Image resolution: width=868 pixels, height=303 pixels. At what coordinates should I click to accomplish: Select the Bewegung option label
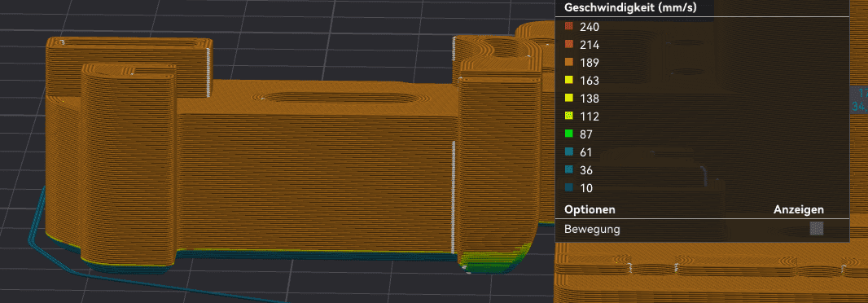pos(592,230)
